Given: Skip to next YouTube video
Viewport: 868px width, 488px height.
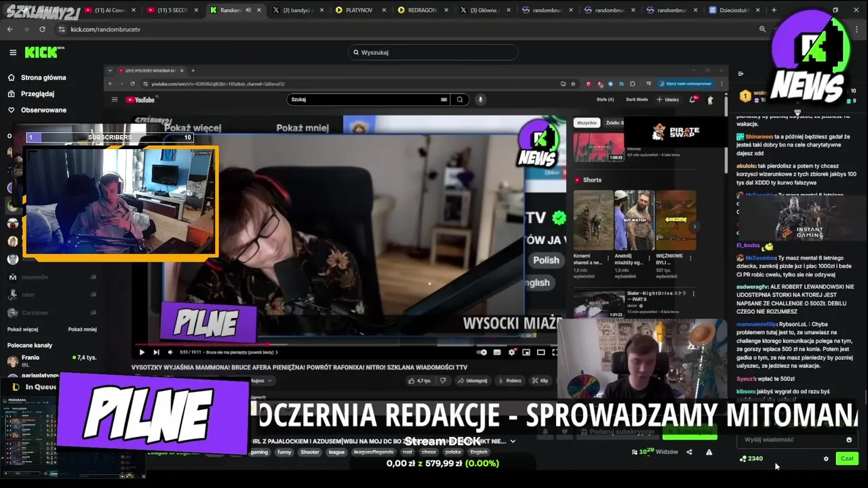Looking at the screenshot, I should (156, 352).
